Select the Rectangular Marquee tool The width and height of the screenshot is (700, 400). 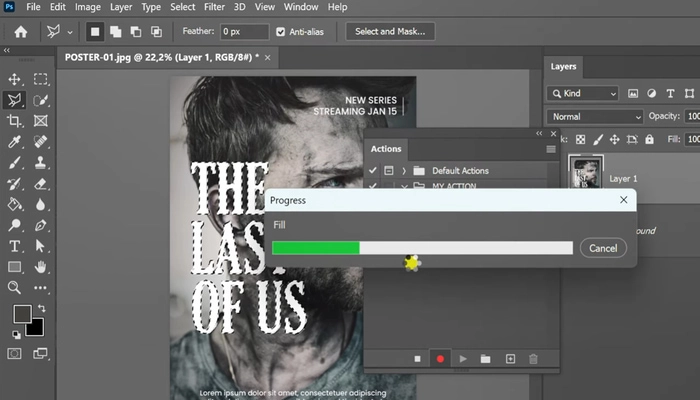[41, 79]
